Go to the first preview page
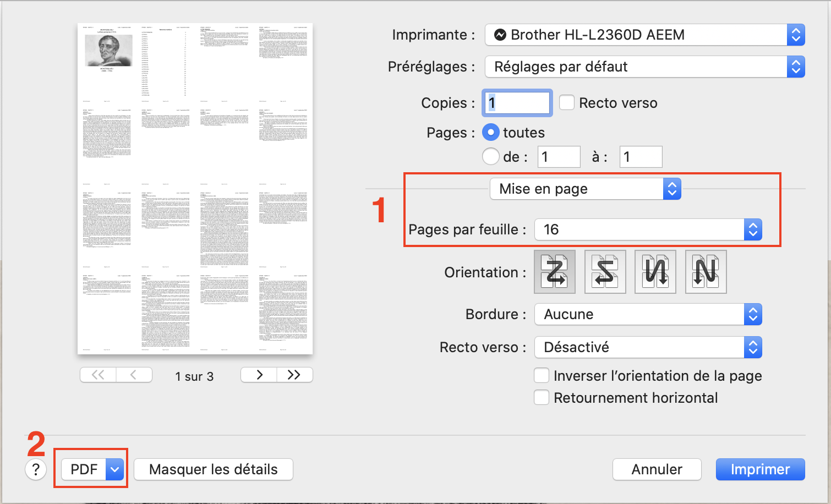Viewport: 831px width, 504px height. [98, 375]
